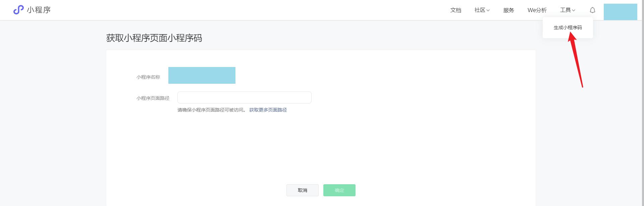Viewport: 644px width, 206px height.
Task: Go to the 服务 page
Action: [508, 10]
